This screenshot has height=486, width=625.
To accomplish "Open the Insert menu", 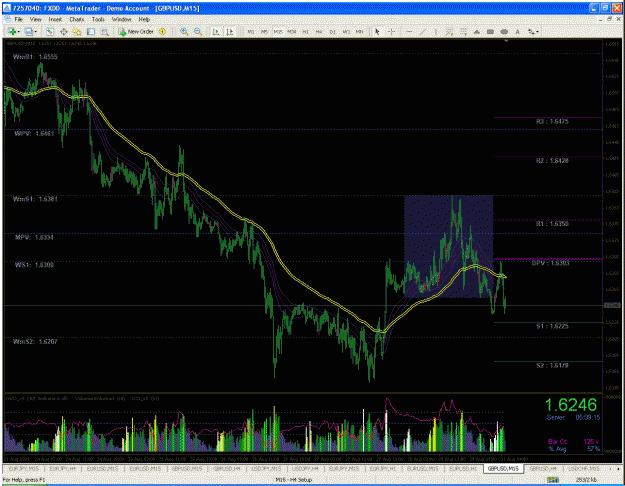I will coord(55,19).
